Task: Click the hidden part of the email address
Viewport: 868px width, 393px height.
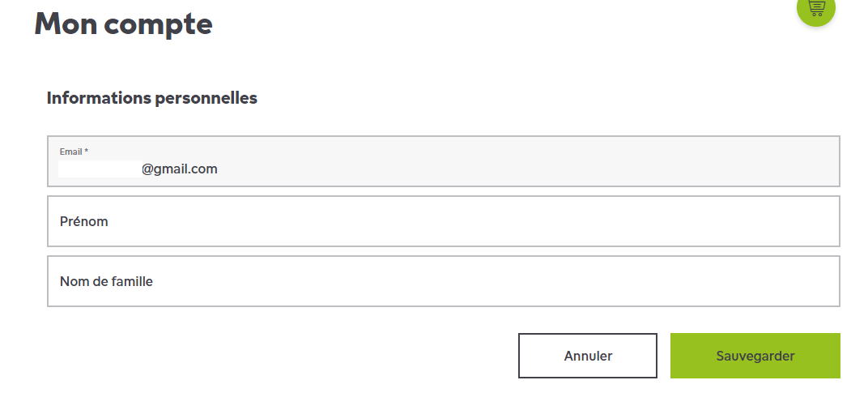Action: pos(99,169)
